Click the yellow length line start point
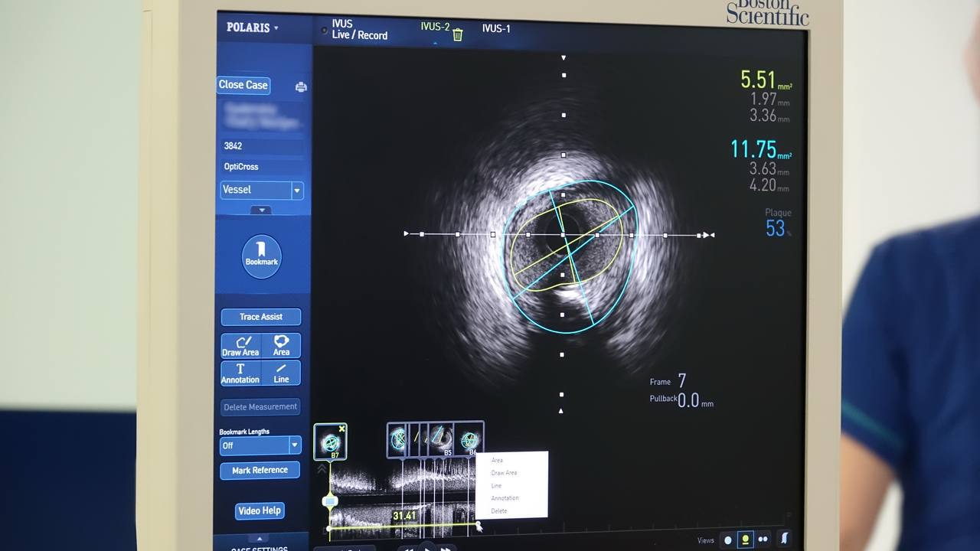 click(x=329, y=528)
